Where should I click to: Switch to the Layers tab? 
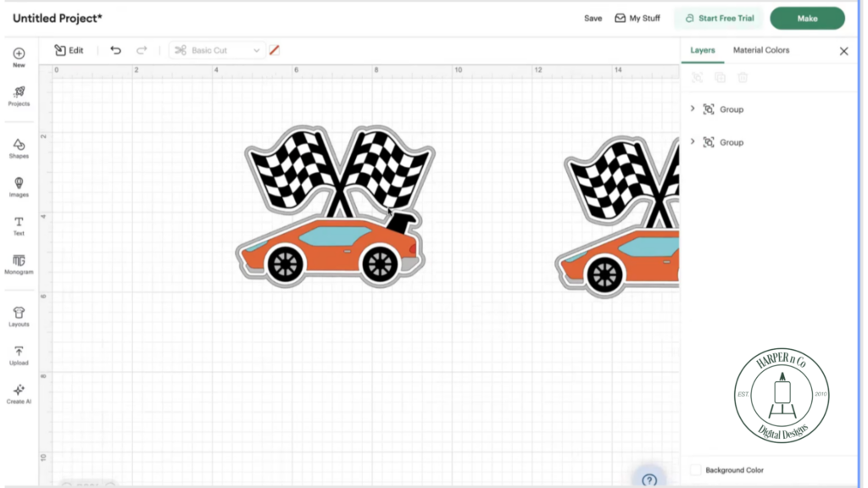click(x=703, y=50)
